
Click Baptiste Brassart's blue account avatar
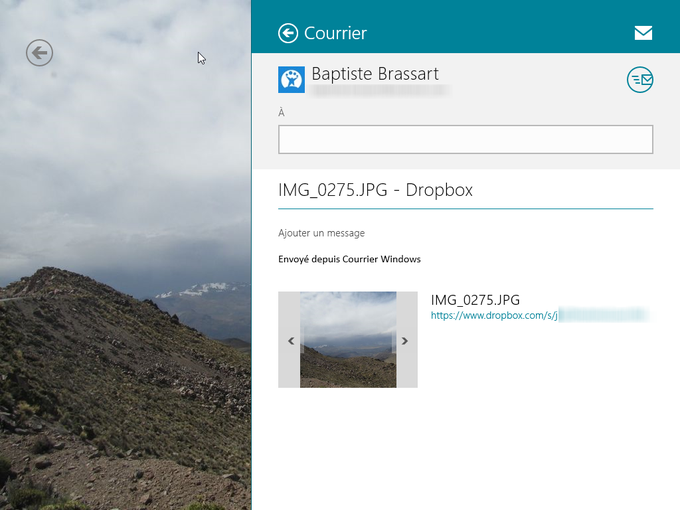coord(291,80)
